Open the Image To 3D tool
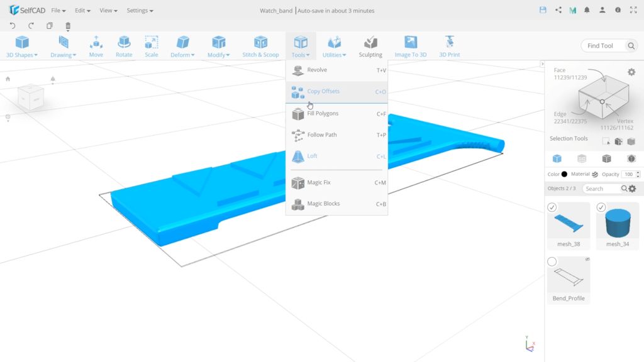This screenshot has width=644, height=362. pos(411,46)
